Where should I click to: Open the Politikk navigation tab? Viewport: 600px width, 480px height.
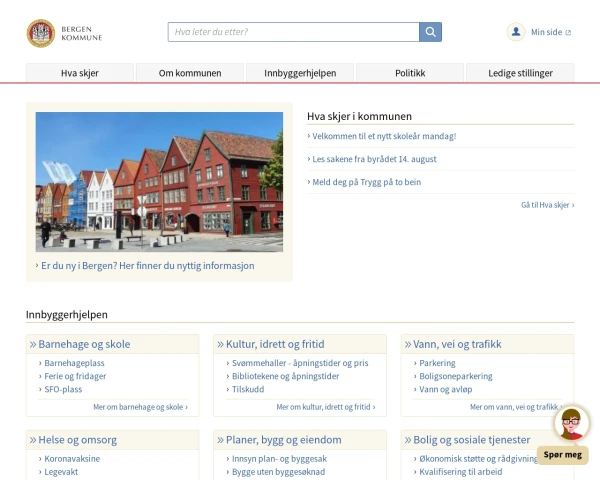tap(410, 73)
